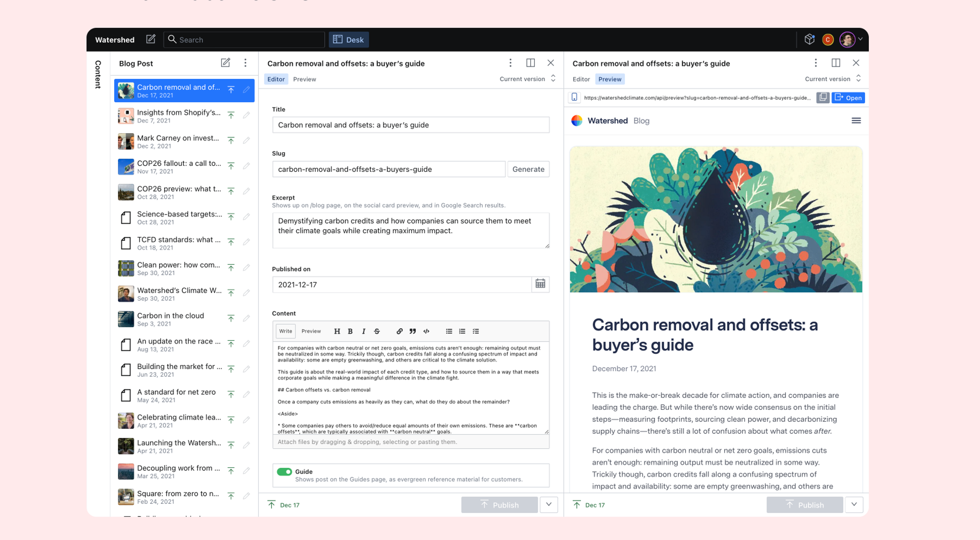Open the dropdown arrow next to the editor's Publish button
Screen dimensions: 980x540
(x=549, y=505)
